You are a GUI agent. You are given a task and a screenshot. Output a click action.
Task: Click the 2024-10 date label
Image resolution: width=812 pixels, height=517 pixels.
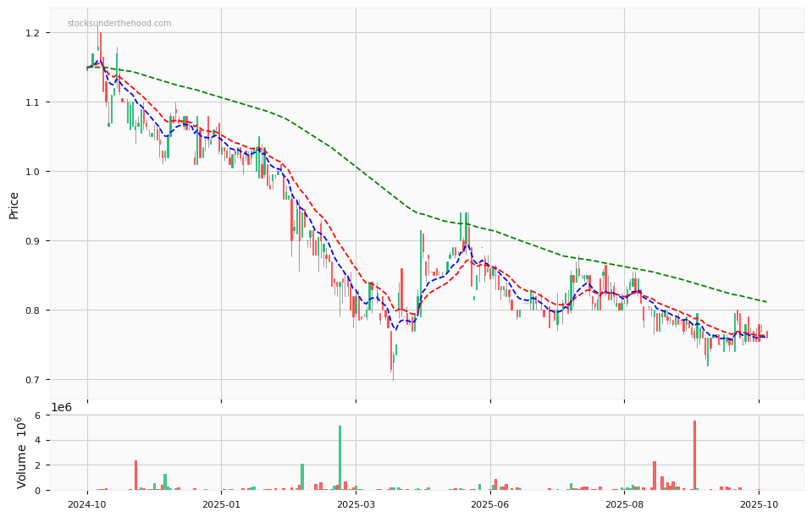86,505
